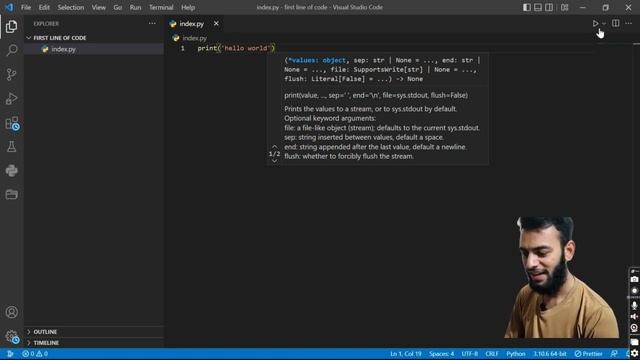Open the Python view in activity bar
Image resolution: width=640 pixels, height=360 pixels.
(11, 170)
